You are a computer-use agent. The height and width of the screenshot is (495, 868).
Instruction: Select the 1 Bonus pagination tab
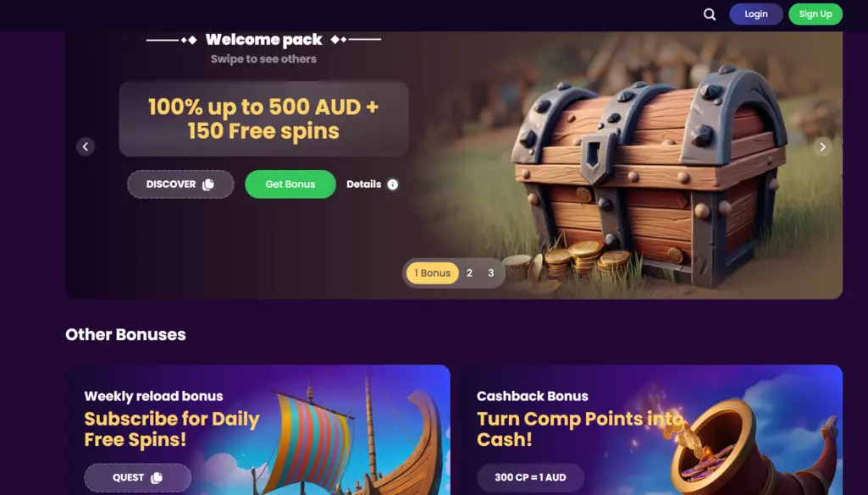tap(433, 273)
